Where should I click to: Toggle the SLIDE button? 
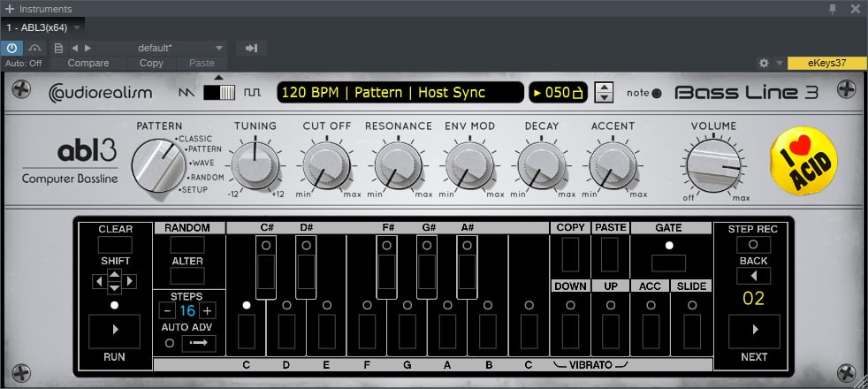coord(691,331)
